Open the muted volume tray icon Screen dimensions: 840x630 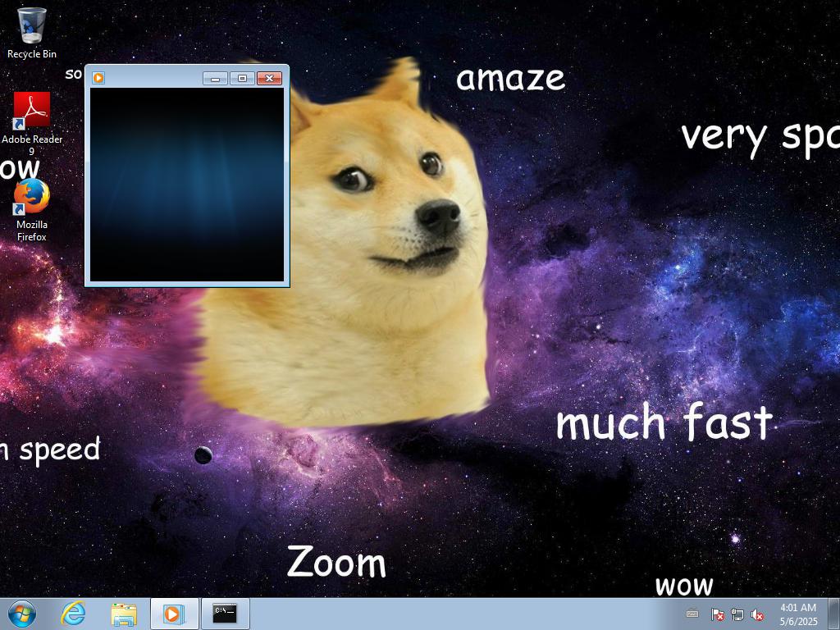[757, 614]
